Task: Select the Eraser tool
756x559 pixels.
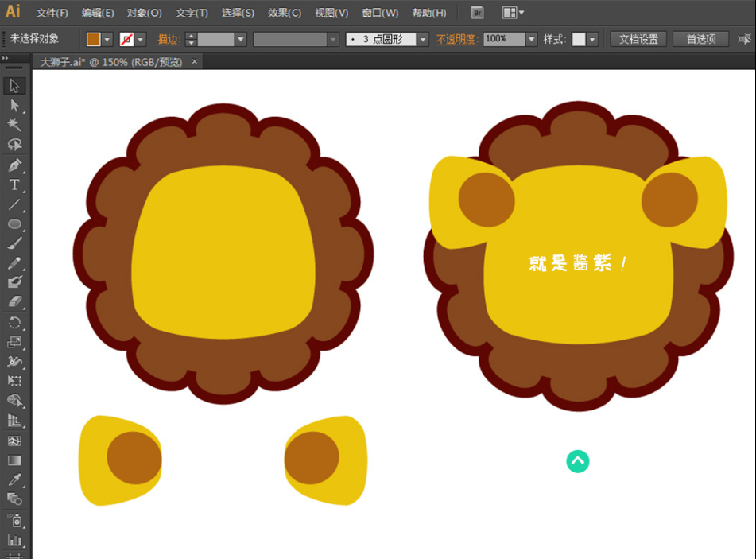Action: coord(14,302)
